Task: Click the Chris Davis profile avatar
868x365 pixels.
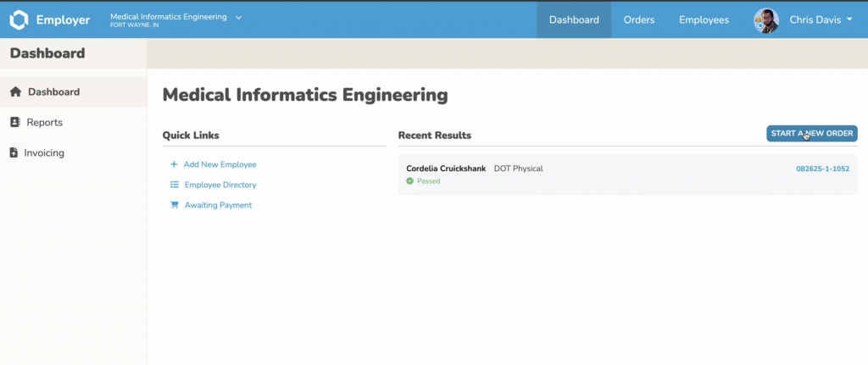Action: pyautogui.click(x=766, y=20)
